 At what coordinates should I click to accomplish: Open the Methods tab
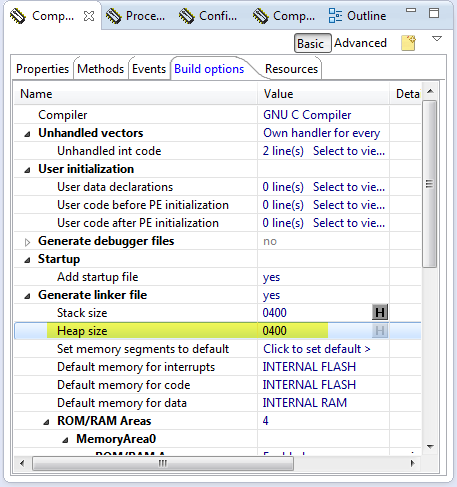pos(100,69)
